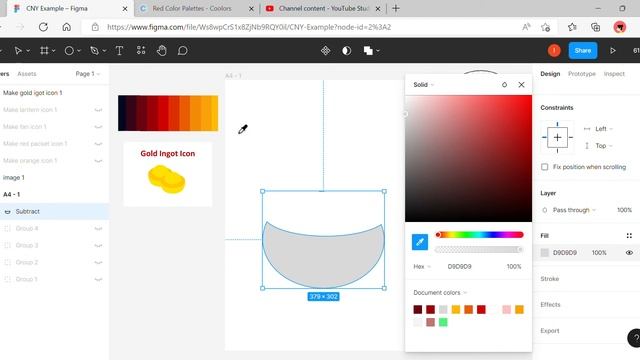
Task: Show hidden Make red packet icon 1 layer
Action: (98, 144)
